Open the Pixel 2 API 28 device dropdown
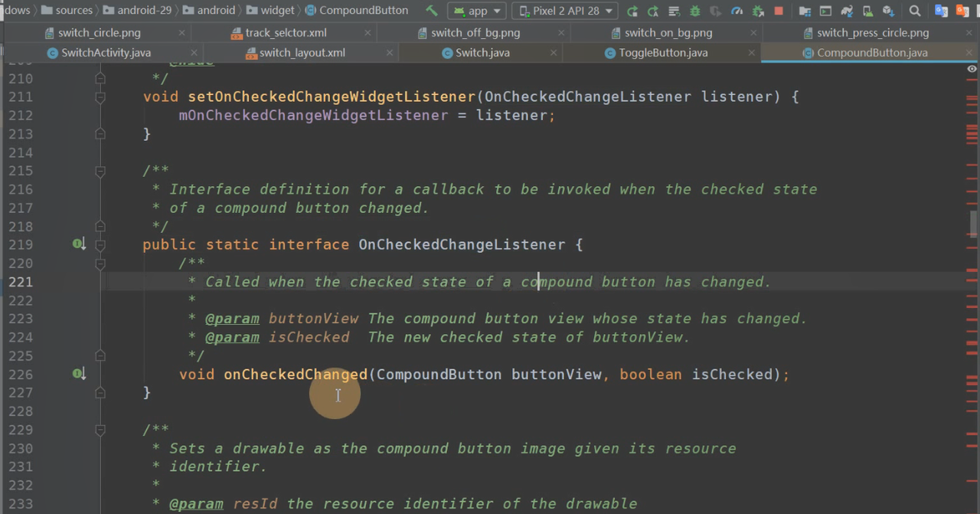 tap(566, 11)
